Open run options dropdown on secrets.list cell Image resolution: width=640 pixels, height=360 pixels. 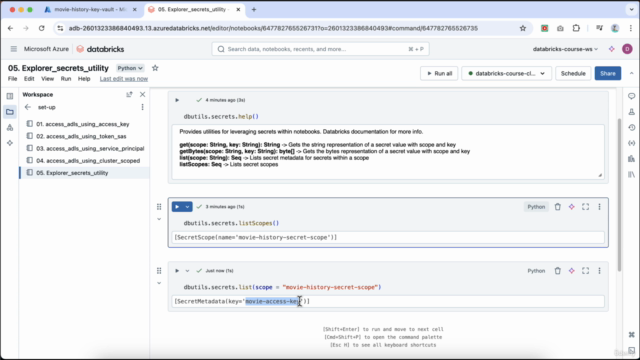[187, 271]
